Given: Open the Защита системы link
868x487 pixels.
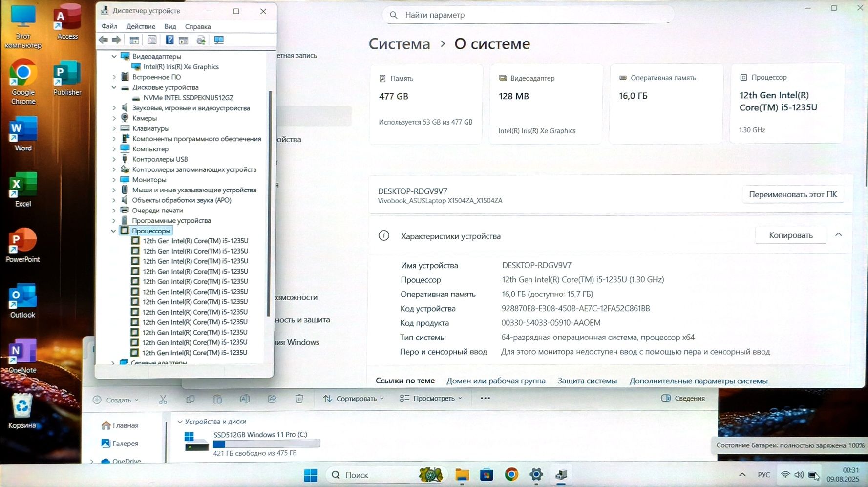Looking at the screenshot, I should (587, 381).
